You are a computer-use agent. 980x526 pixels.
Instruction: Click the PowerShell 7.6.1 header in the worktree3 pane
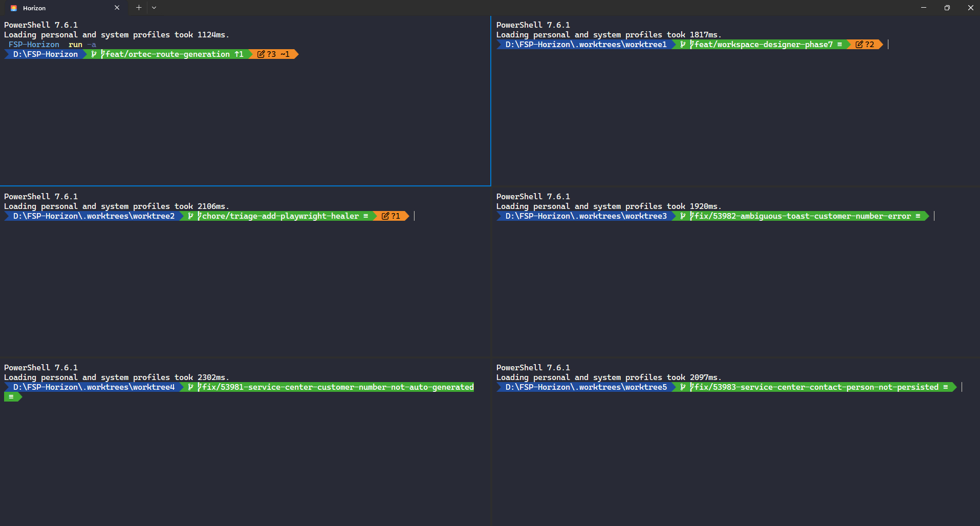click(x=533, y=197)
